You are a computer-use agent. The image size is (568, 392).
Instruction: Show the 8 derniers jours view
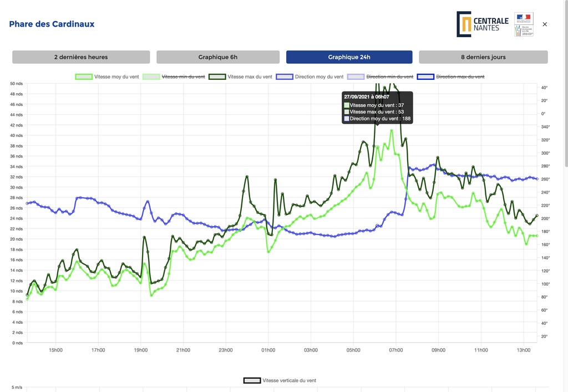click(483, 57)
